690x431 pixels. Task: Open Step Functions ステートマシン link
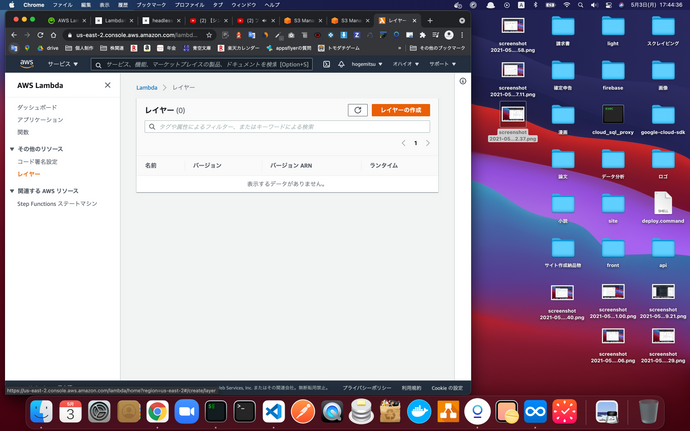[57, 204]
